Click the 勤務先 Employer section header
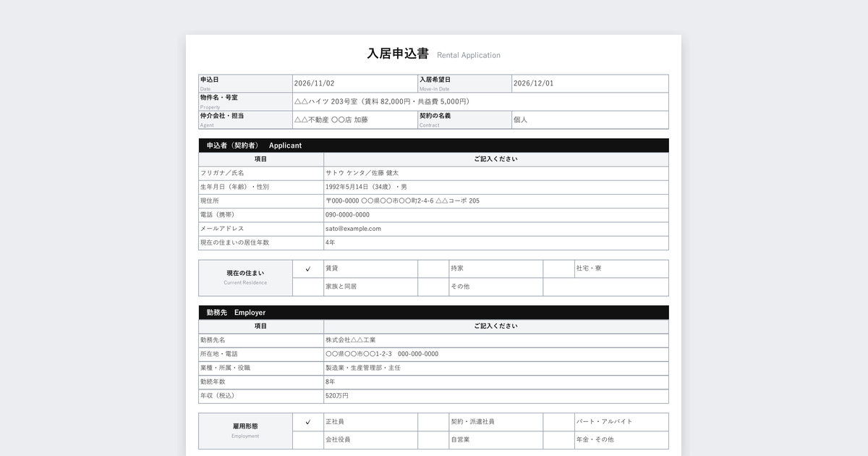This screenshot has width=868, height=456. tap(434, 313)
